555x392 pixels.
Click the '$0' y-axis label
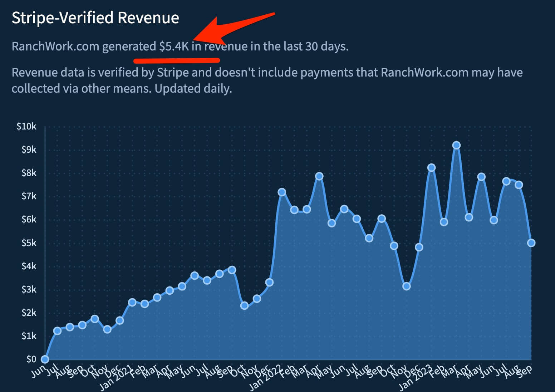[x=31, y=359]
